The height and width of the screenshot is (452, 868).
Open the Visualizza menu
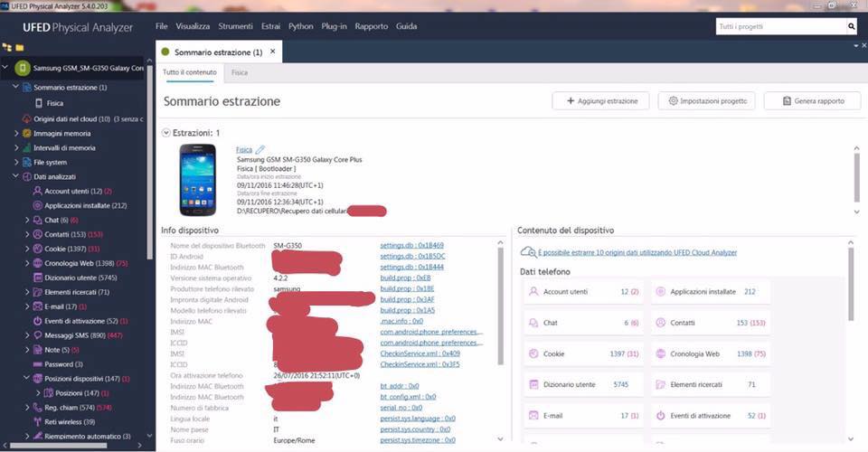[193, 26]
